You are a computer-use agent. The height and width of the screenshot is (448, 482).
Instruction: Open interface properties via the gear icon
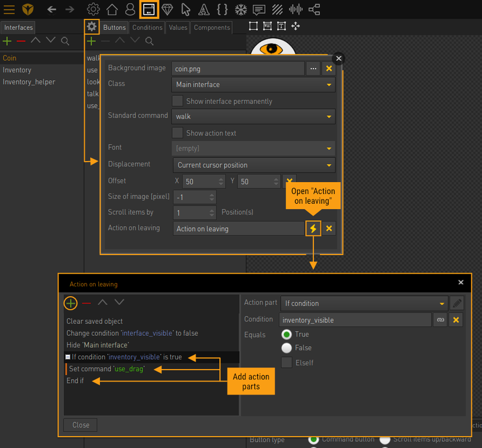tap(92, 27)
